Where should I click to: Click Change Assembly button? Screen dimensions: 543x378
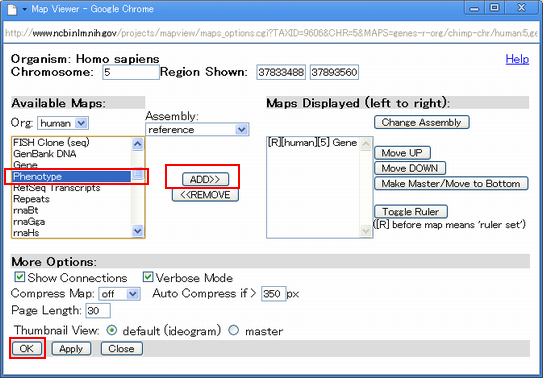[x=421, y=123]
